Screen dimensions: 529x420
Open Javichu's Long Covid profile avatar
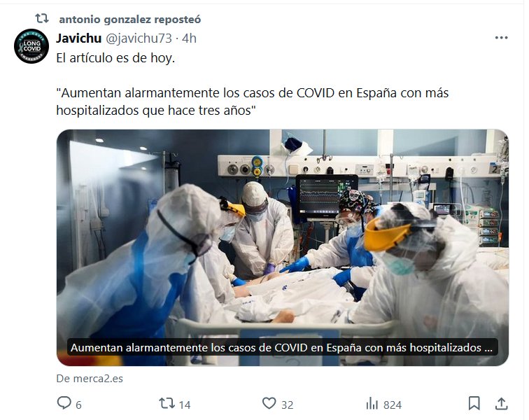(x=31, y=46)
